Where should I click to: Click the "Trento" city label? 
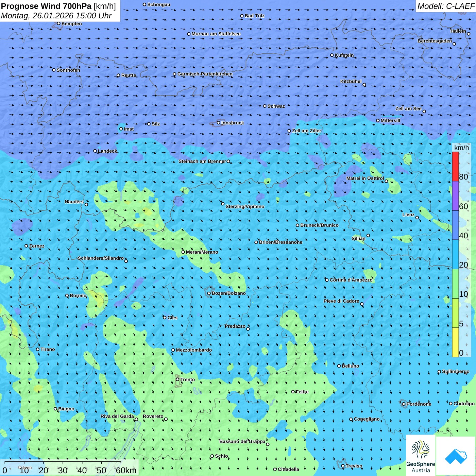(x=188, y=379)
